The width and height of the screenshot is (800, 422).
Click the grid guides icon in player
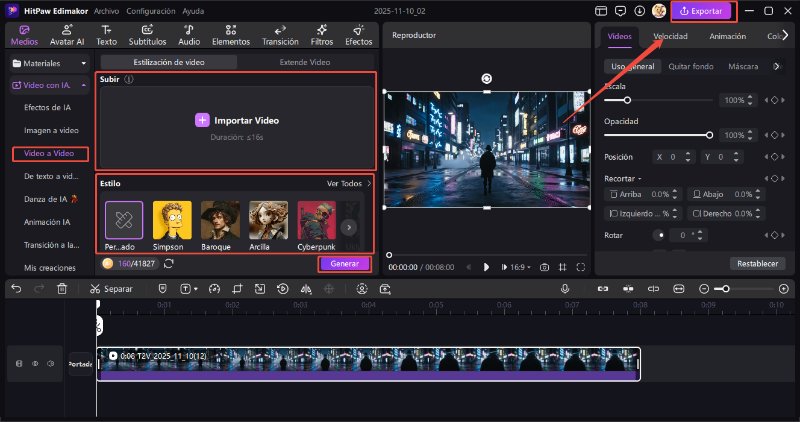(562, 267)
